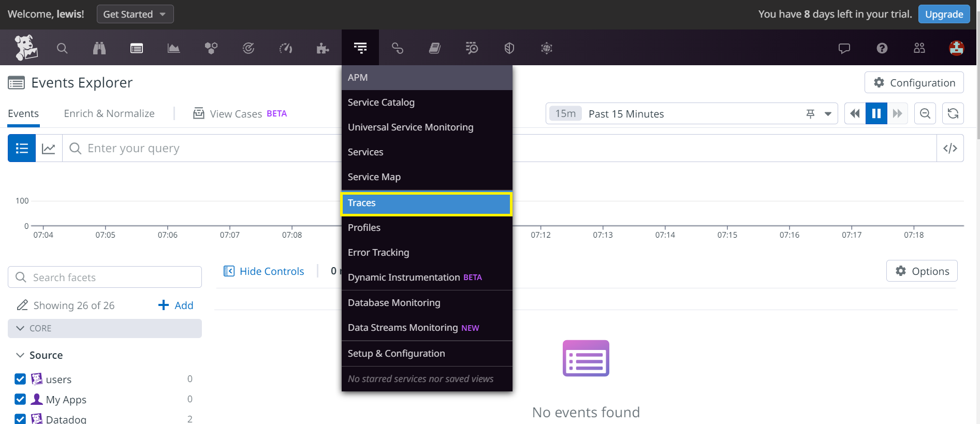980x424 pixels.
Task: Switch to timeseries chart view icon
Action: (x=49, y=149)
